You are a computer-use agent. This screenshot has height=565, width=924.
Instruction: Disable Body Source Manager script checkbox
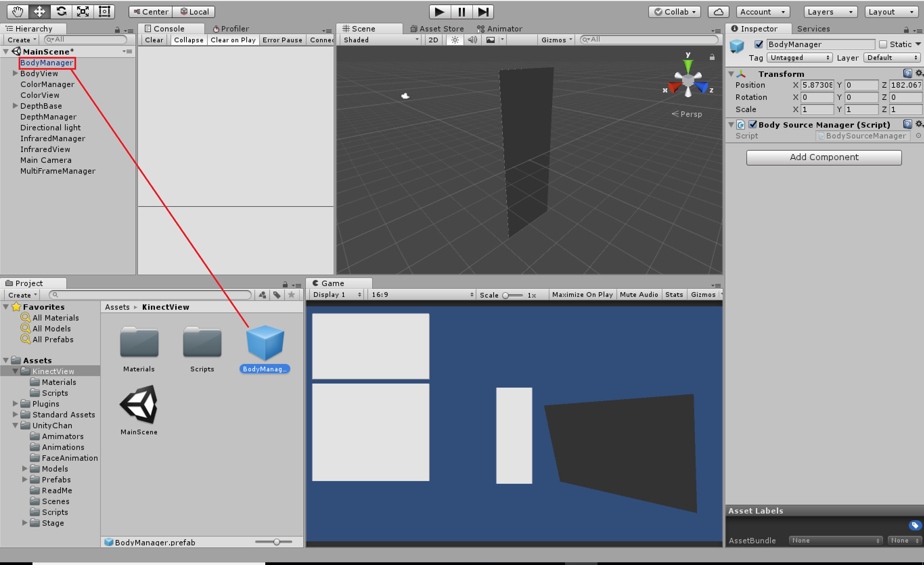[752, 124]
